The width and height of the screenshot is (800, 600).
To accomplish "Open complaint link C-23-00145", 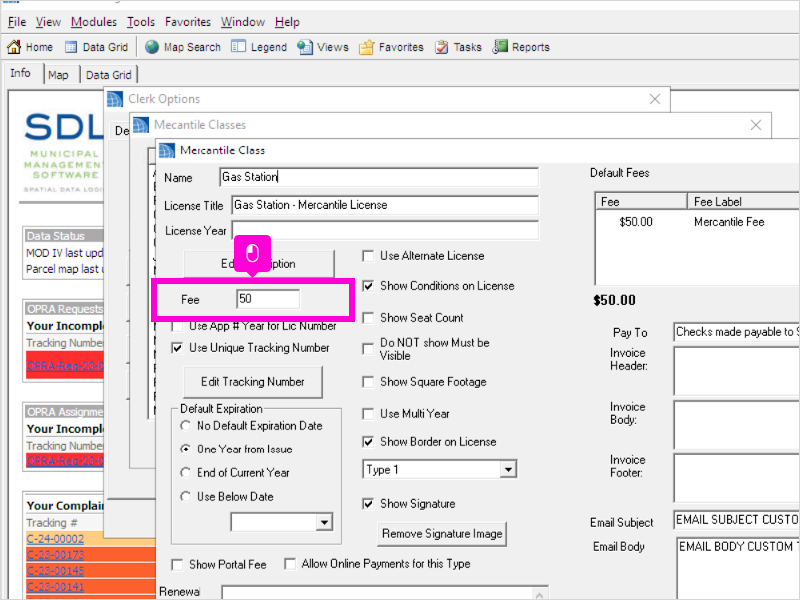I will pos(55,571).
